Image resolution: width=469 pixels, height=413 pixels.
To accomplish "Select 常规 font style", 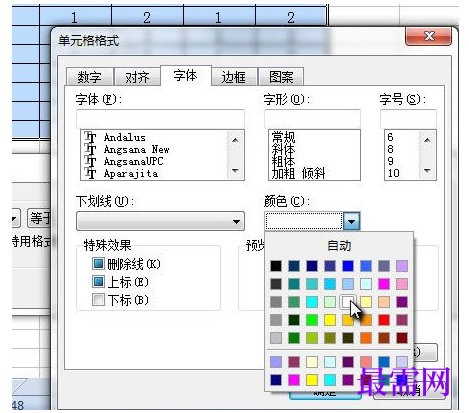I will 283,137.
